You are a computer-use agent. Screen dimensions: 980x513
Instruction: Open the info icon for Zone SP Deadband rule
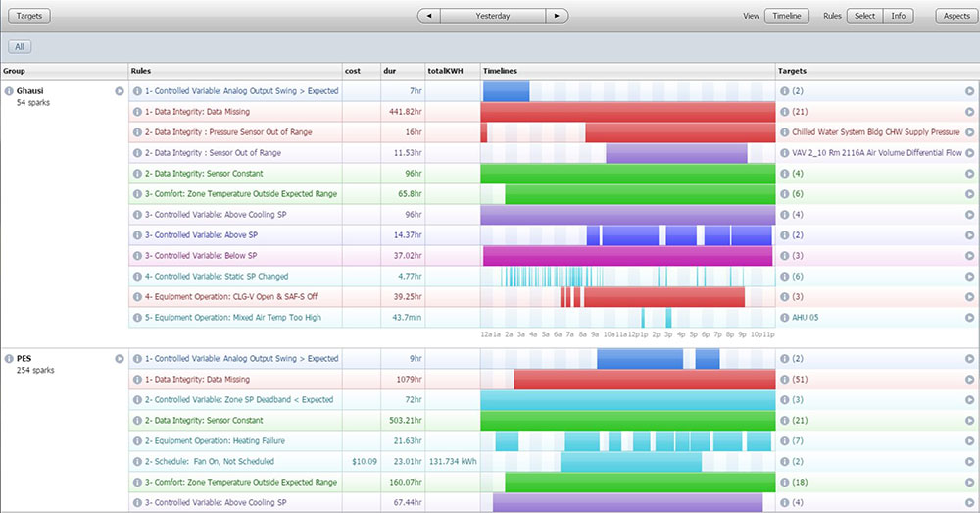point(137,399)
